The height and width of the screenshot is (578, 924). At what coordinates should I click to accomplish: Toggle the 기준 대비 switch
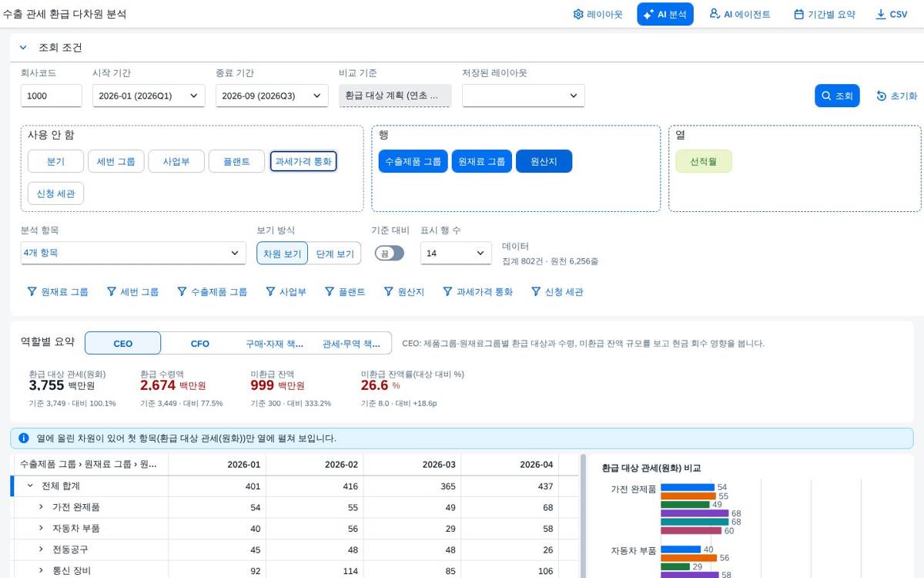[389, 253]
